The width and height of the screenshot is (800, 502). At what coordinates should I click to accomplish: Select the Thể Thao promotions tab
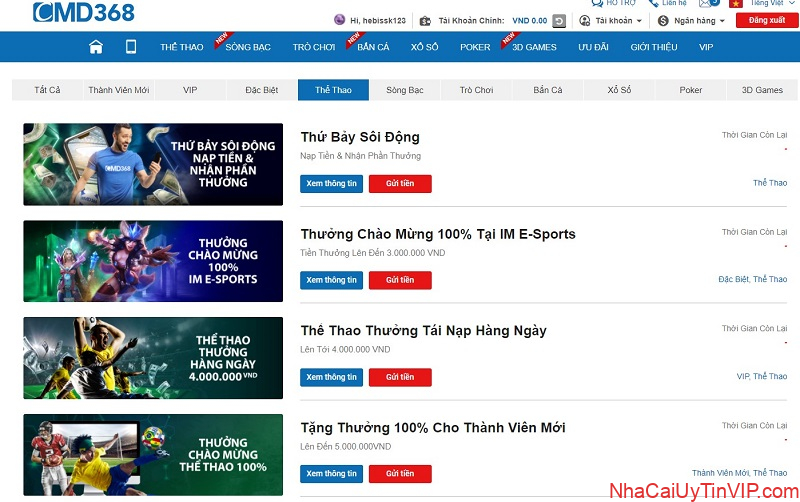pos(333,90)
